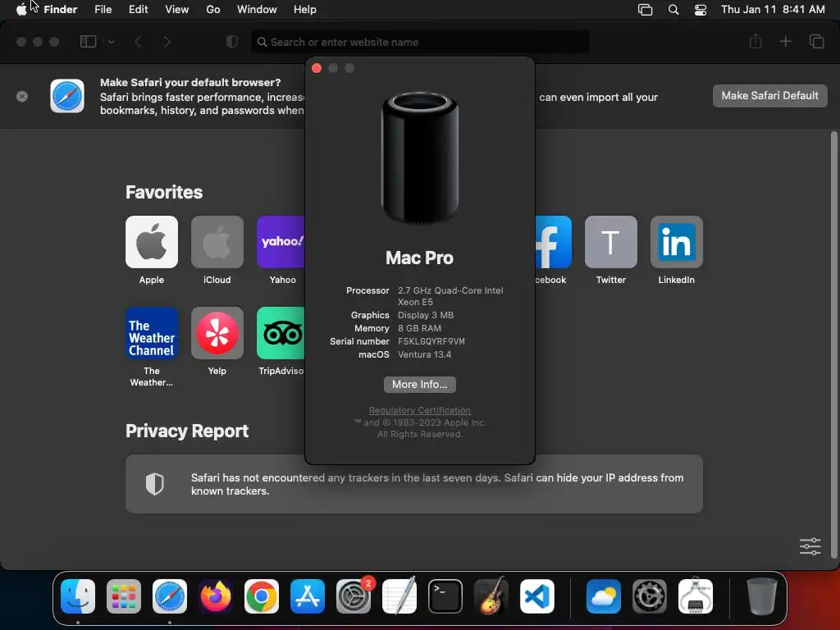Open Finder from the Dock

point(78,596)
